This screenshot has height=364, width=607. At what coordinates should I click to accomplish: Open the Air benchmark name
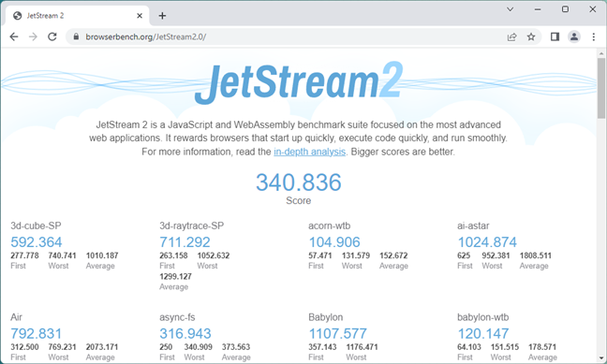click(x=16, y=317)
